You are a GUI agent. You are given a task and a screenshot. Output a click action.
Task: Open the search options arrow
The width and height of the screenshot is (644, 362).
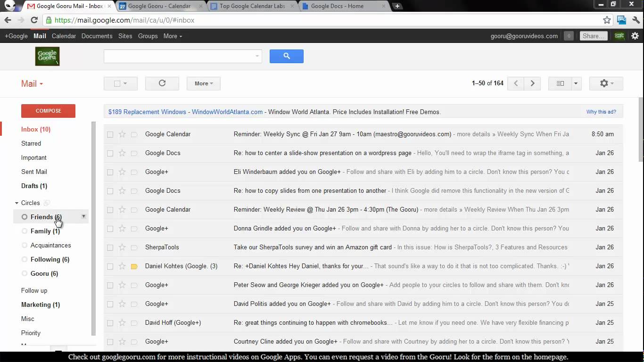(x=257, y=56)
